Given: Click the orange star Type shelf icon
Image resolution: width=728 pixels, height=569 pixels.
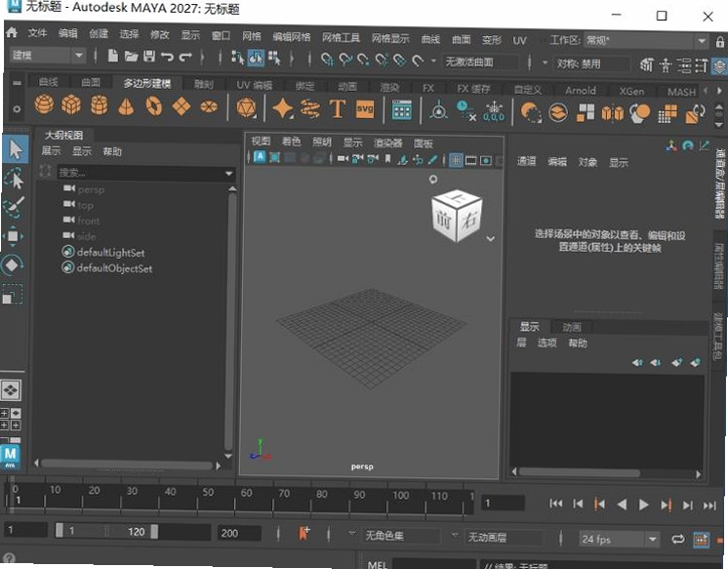Looking at the screenshot, I should point(282,109).
